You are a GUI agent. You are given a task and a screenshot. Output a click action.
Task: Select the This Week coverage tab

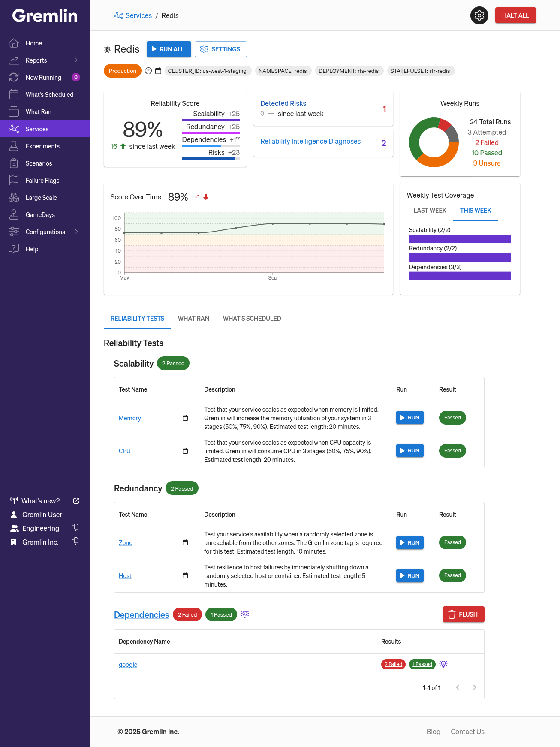(476, 211)
